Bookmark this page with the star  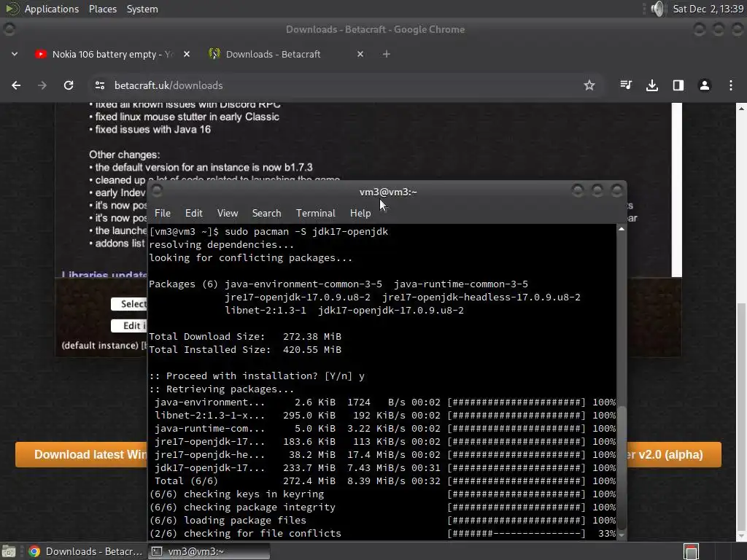589,85
